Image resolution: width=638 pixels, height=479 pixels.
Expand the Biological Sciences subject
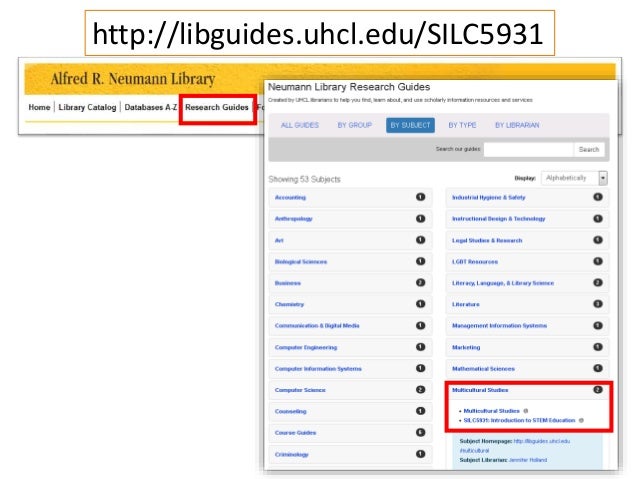tap(350, 262)
